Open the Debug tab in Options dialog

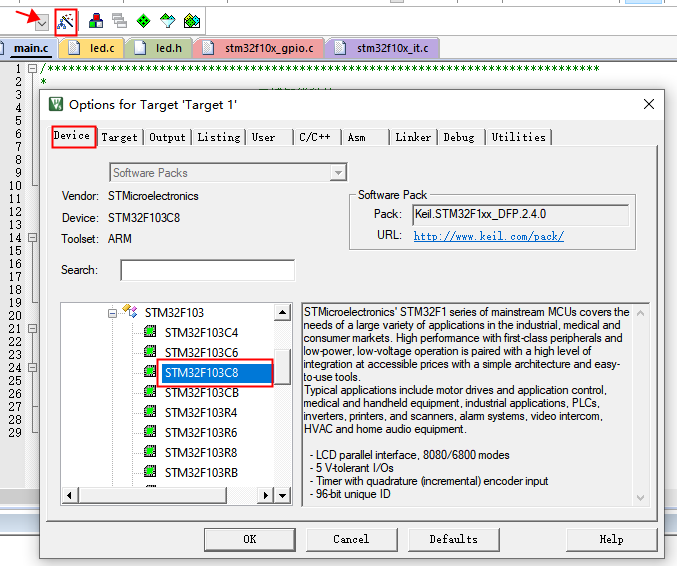coord(461,137)
